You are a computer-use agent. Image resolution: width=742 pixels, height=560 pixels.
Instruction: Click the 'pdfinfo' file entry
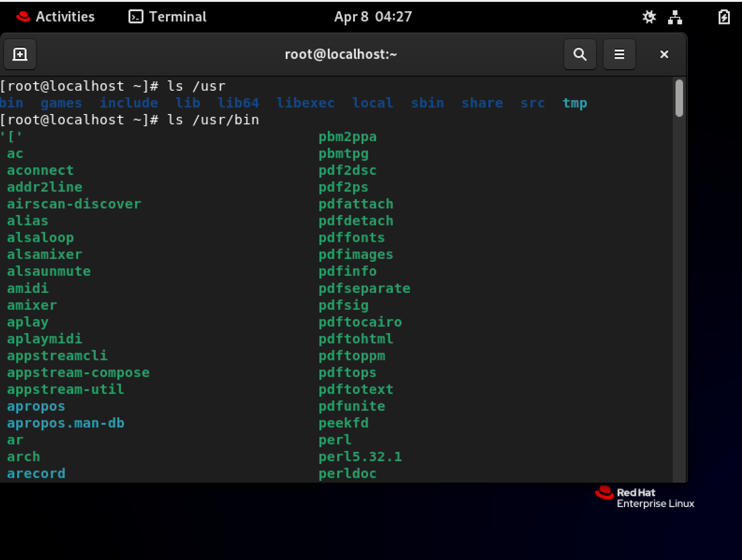coord(348,271)
